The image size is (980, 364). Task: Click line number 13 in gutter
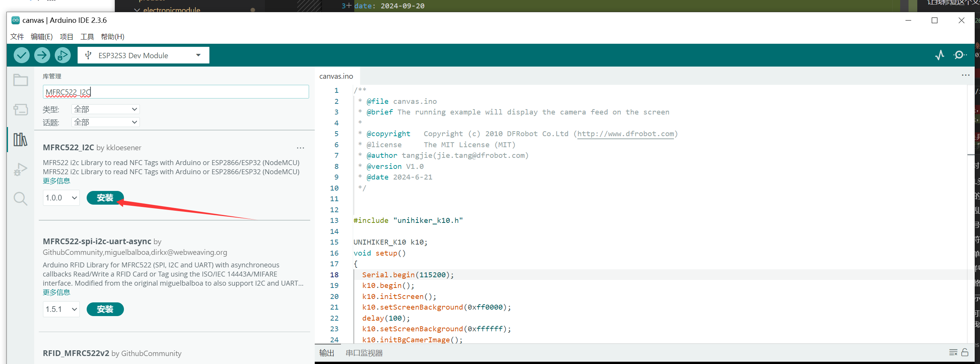[334, 221]
